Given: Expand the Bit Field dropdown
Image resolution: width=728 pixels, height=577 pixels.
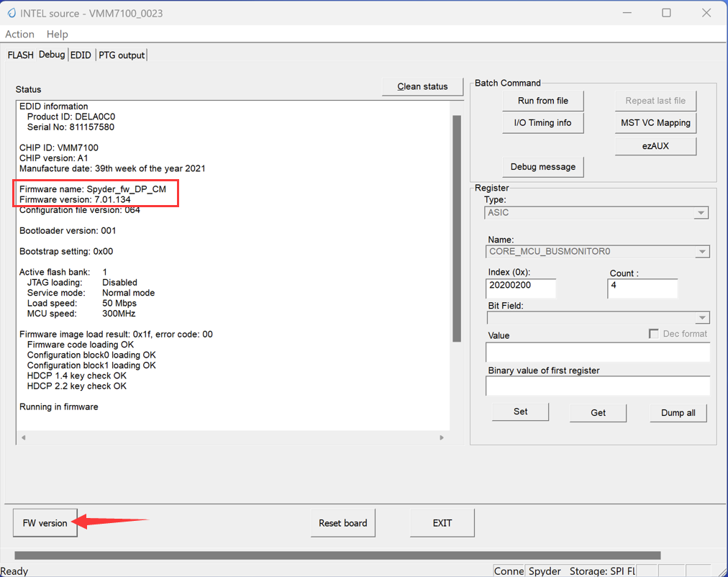Looking at the screenshot, I should [x=702, y=318].
